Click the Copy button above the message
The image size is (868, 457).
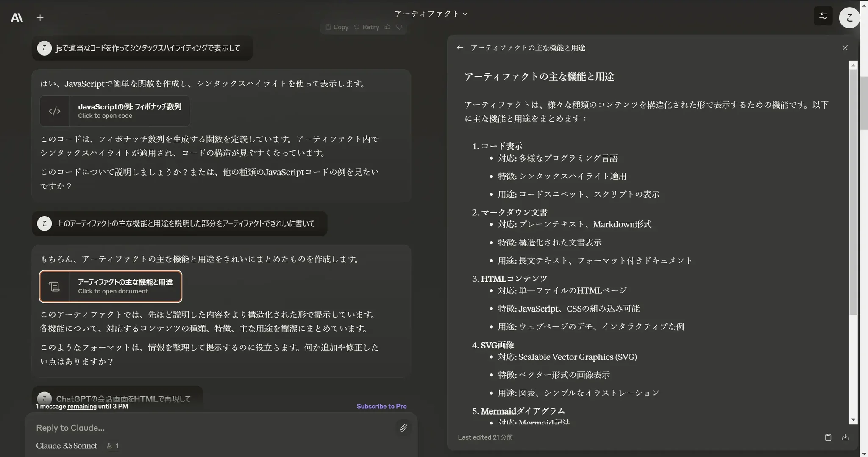point(337,27)
